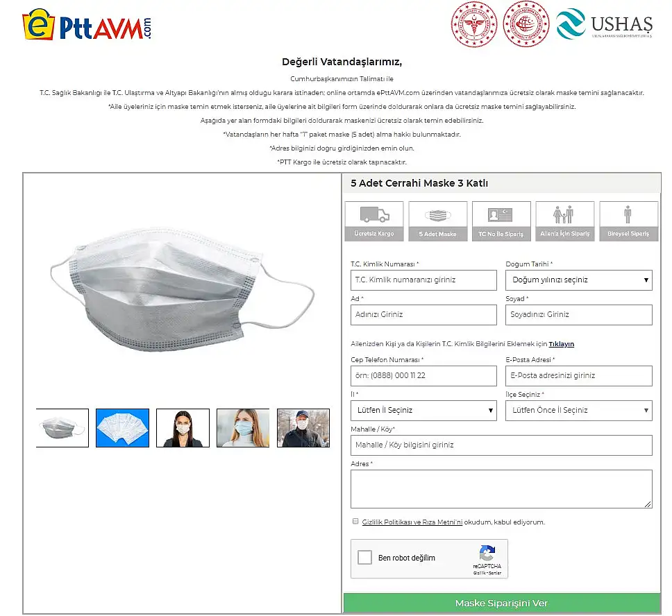Viewport: 672px width, 616px height.
Task: Open the Doğum Tarihi year dropdown
Action: point(578,280)
